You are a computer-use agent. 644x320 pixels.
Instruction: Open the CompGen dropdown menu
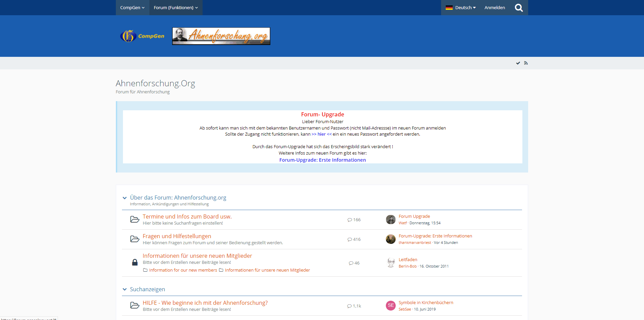point(132,7)
